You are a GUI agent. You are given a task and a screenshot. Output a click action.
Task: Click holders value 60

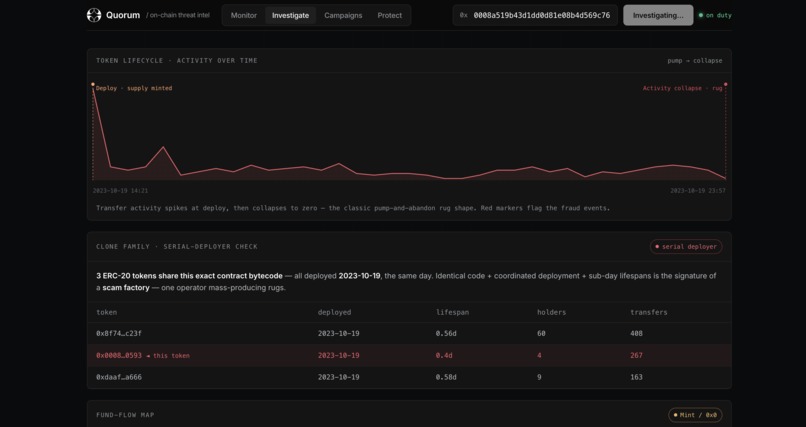click(541, 333)
